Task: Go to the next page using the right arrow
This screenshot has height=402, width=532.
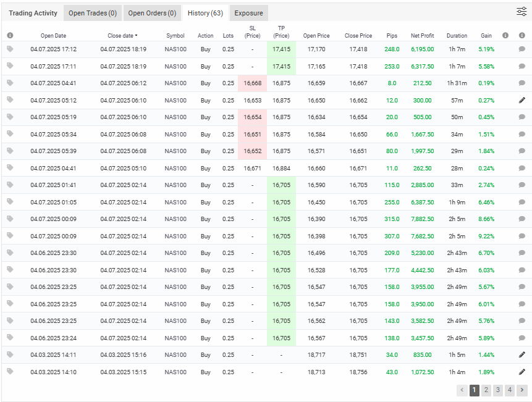Action: (x=522, y=390)
